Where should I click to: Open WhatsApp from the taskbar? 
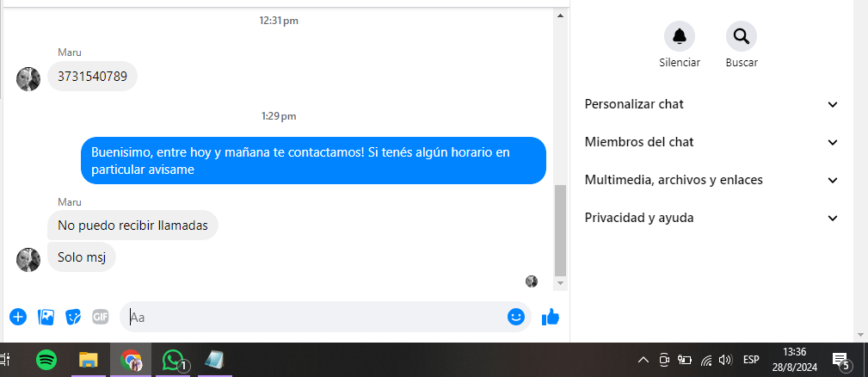point(174,361)
